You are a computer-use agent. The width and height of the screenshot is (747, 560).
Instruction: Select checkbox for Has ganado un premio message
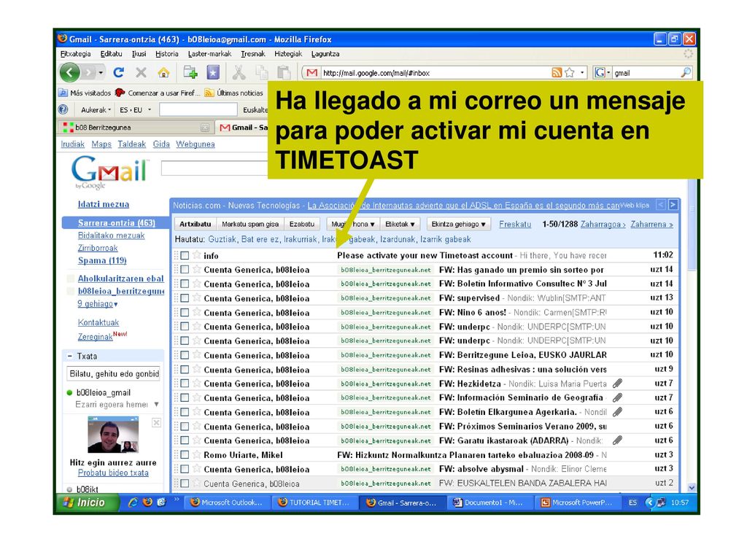point(185,270)
